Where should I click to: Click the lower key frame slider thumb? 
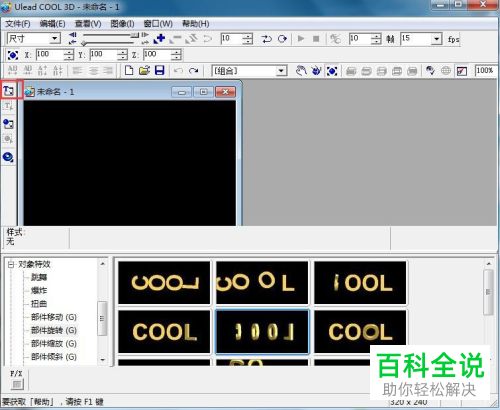(x=84, y=43)
